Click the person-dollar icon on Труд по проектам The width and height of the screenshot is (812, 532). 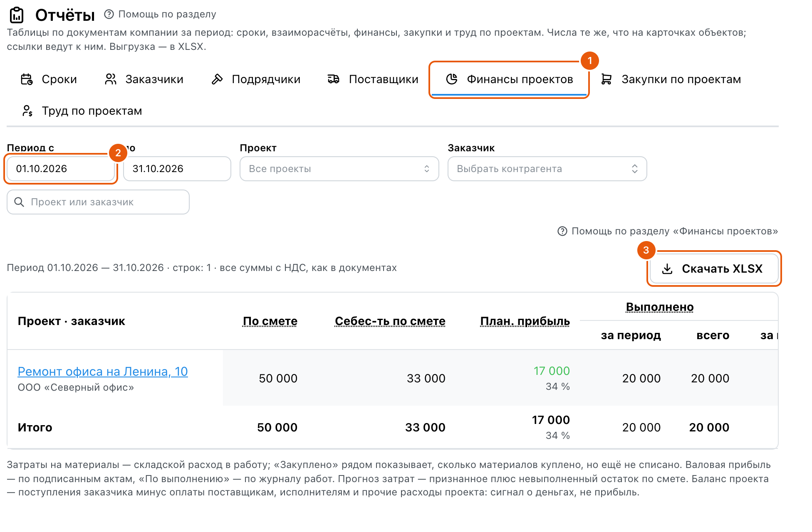coord(27,111)
